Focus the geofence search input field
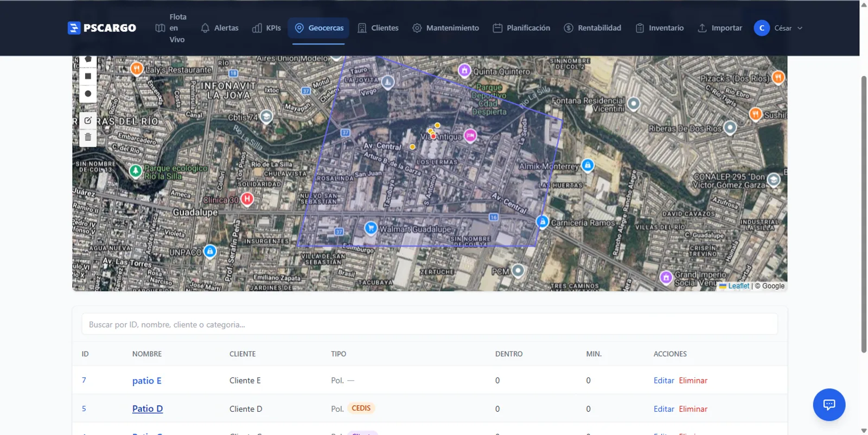 (429, 325)
